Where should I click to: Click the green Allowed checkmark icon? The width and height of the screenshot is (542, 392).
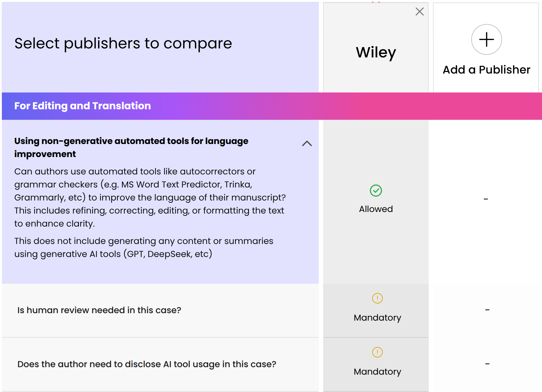coord(376,191)
